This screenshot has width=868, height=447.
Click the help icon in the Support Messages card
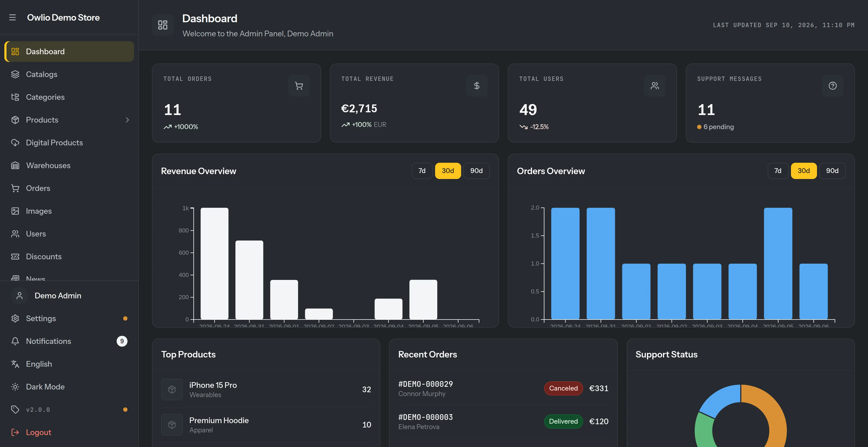pyautogui.click(x=833, y=86)
